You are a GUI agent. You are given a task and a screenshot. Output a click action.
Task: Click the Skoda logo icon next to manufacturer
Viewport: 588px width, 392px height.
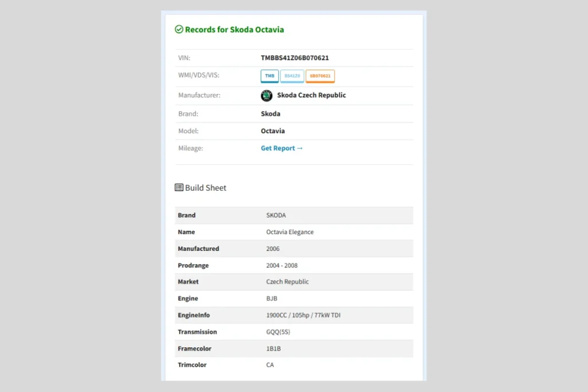(x=266, y=96)
